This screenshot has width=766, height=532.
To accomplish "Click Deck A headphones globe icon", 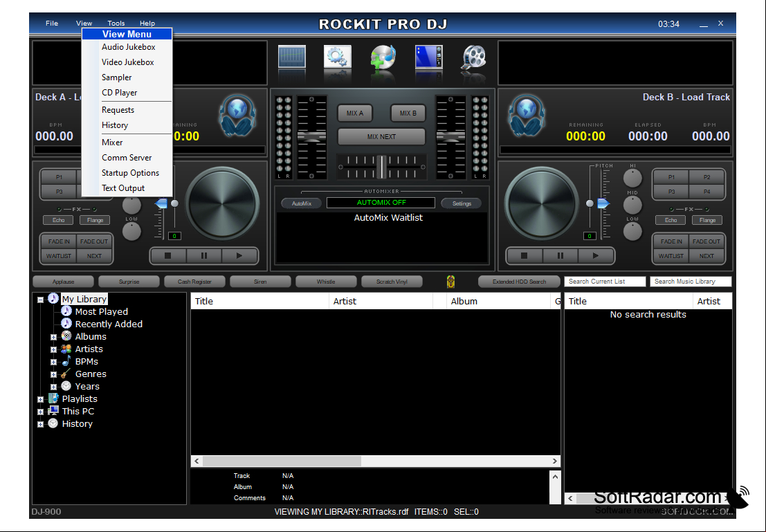I will tap(237, 115).
